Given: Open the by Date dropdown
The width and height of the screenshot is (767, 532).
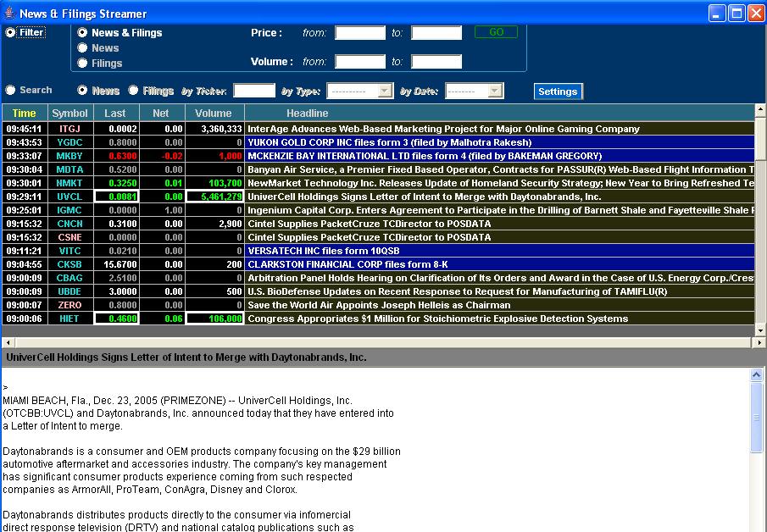Looking at the screenshot, I should point(475,91).
